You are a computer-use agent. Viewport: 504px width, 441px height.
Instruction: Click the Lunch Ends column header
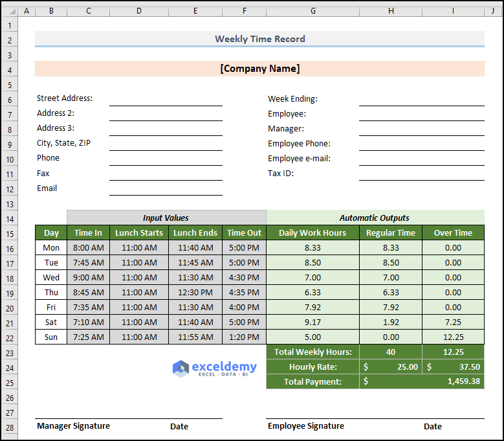195,233
